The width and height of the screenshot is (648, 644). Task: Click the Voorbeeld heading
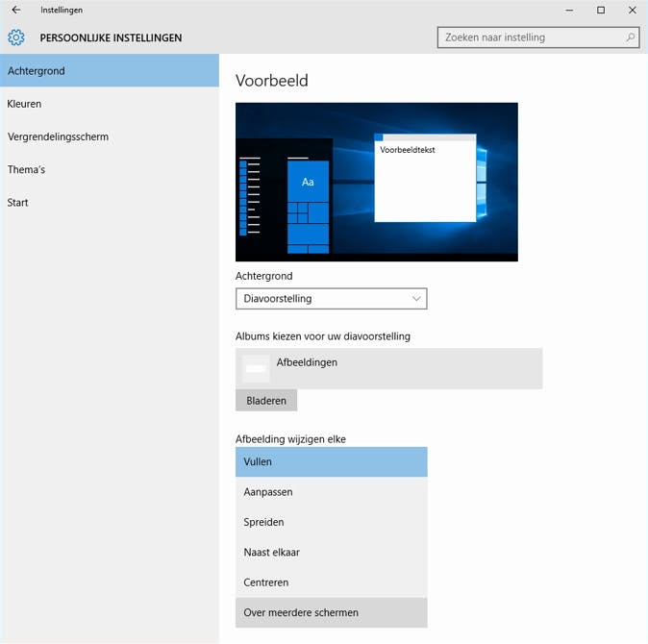coord(272,81)
